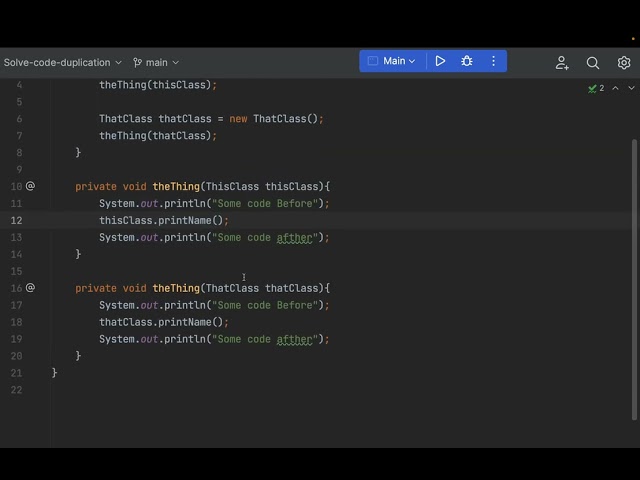Click the 'private' keyword on line 16

pyautogui.click(x=96, y=288)
